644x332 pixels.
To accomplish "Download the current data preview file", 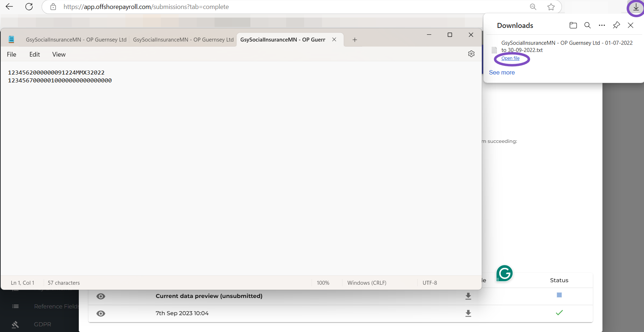I will tap(468, 296).
